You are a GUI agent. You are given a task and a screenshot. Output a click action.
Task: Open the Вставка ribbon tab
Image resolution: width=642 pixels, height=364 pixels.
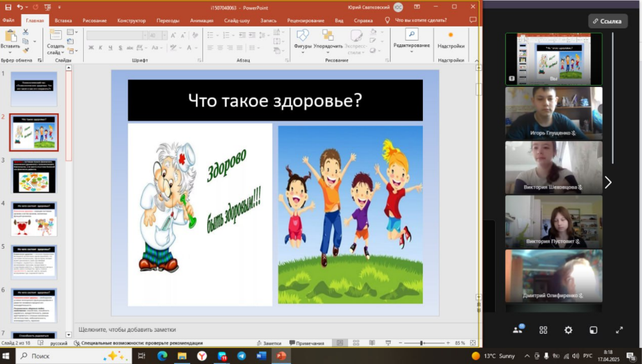(63, 21)
